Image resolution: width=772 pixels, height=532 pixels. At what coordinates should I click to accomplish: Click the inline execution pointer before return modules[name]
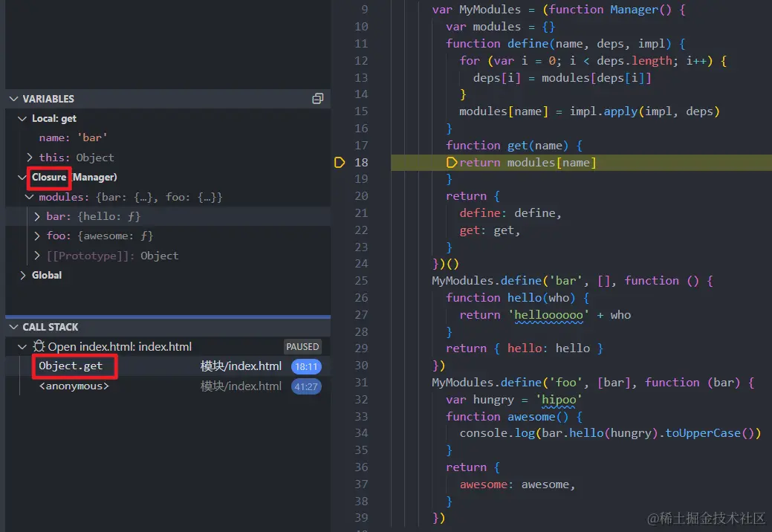(x=452, y=163)
